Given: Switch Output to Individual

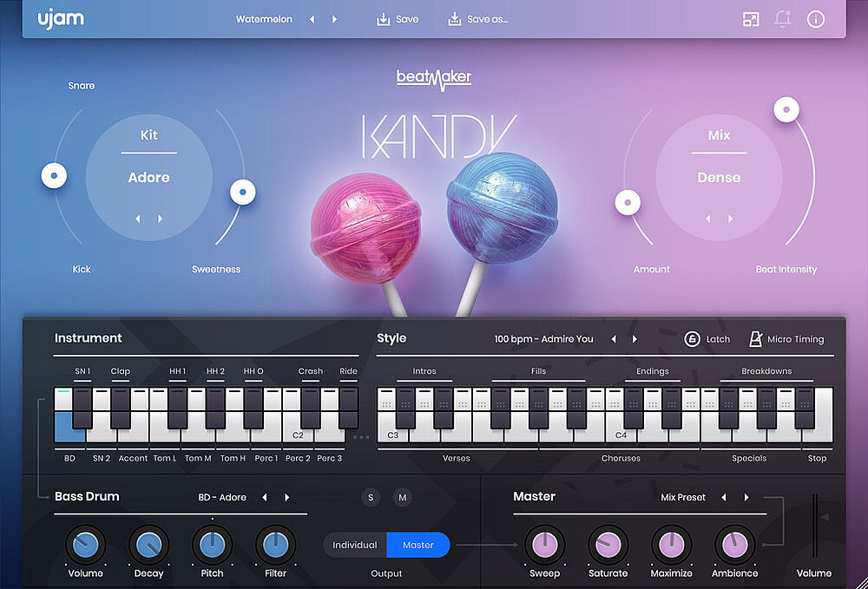Looking at the screenshot, I should coord(354,545).
